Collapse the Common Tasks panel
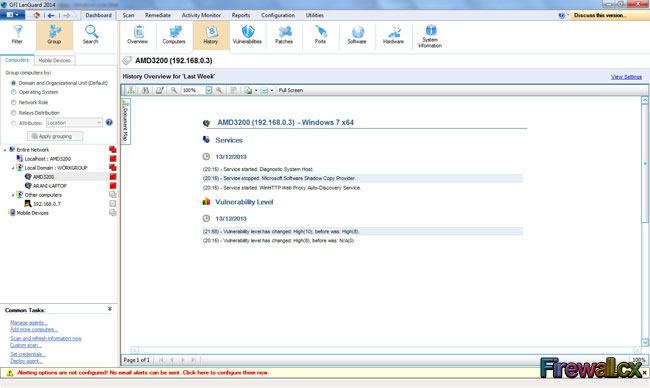The image size is (650, 388). click(x=110, y=309)
